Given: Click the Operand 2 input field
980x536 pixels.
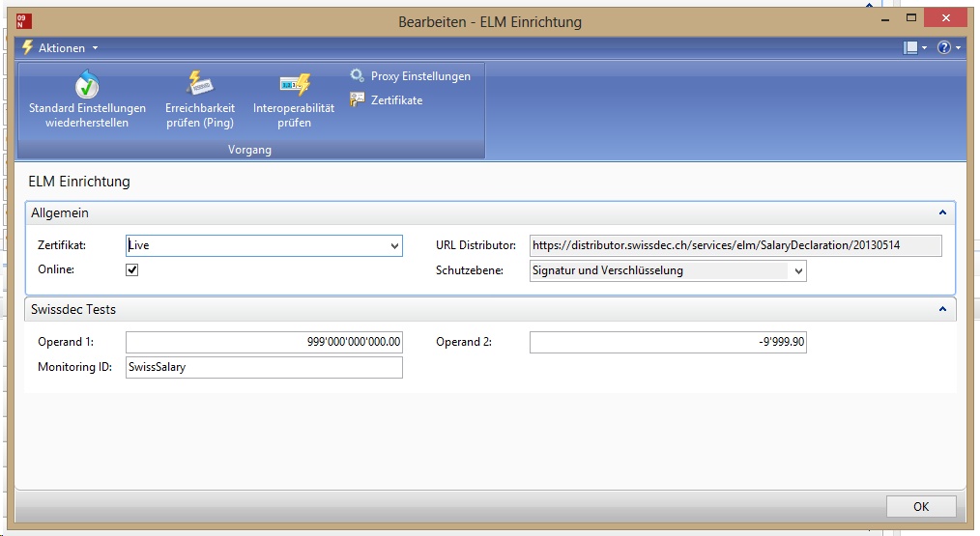Looking at the screenshot, I should point(667,342).
